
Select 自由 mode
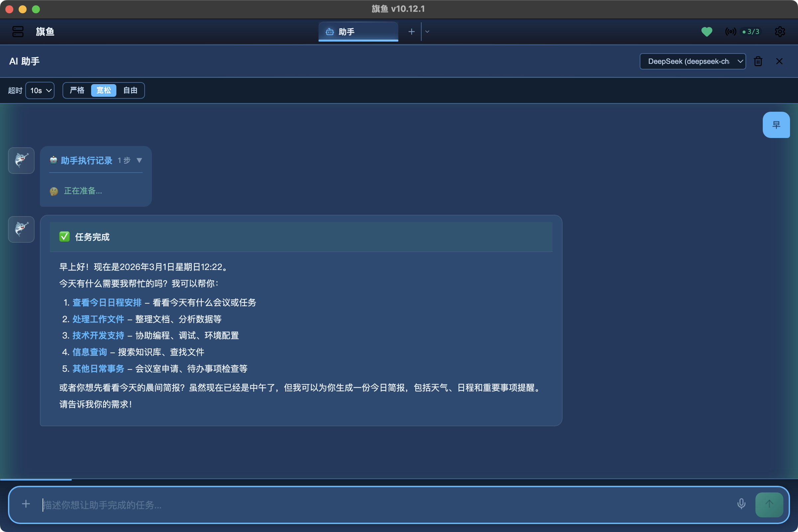(x=130, y=90)
